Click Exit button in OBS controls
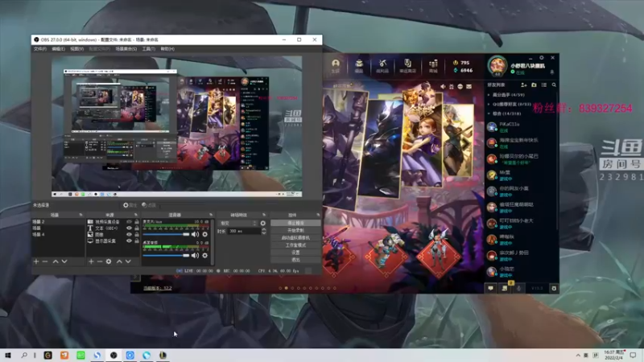644x362 pixels. (x=295, y=260)
